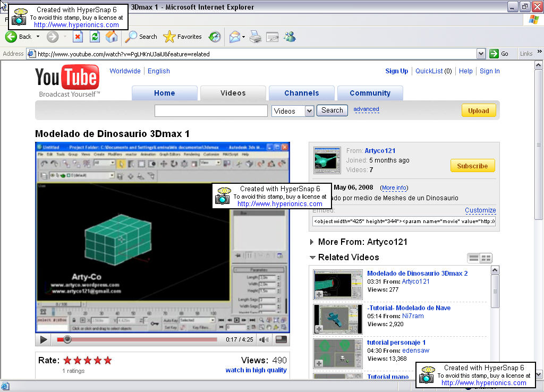Click the Worldwide region link
This screenshot has width=544, height=392.
pyautogui.click(x=125, y=71)
